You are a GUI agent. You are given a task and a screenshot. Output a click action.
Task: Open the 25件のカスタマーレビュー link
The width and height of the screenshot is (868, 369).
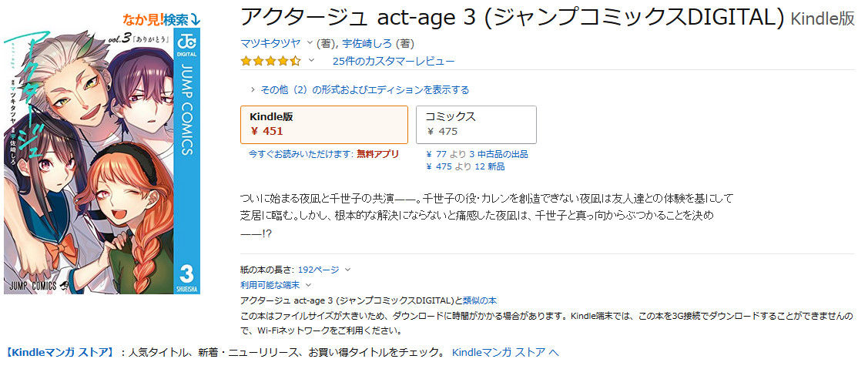coord(393,61)
